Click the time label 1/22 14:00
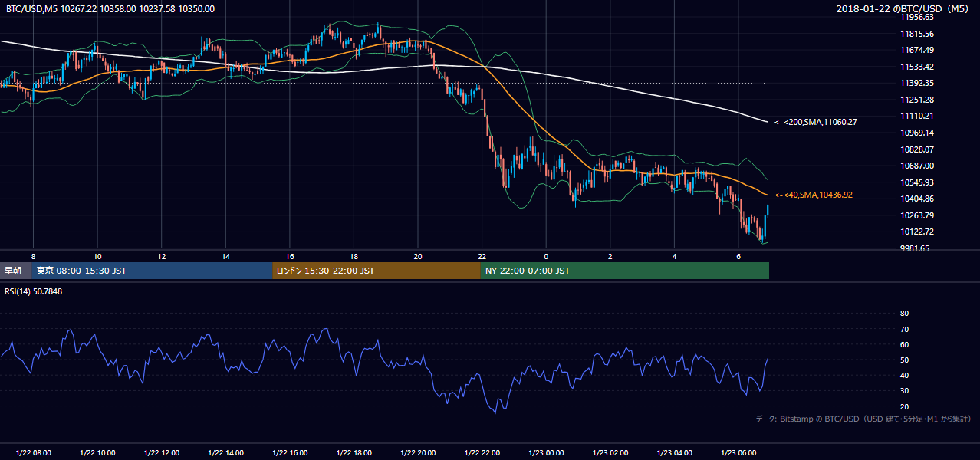This screenshot has width=980, height=460. 225,453
